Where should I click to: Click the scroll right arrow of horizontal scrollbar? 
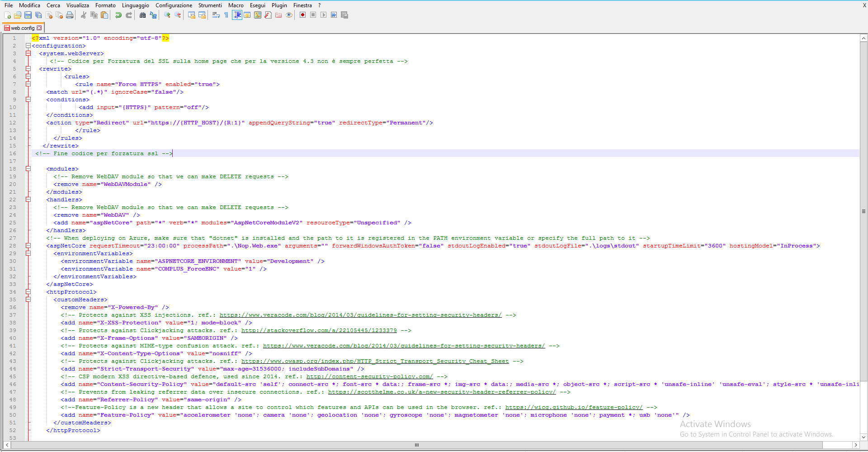[856, 445]
